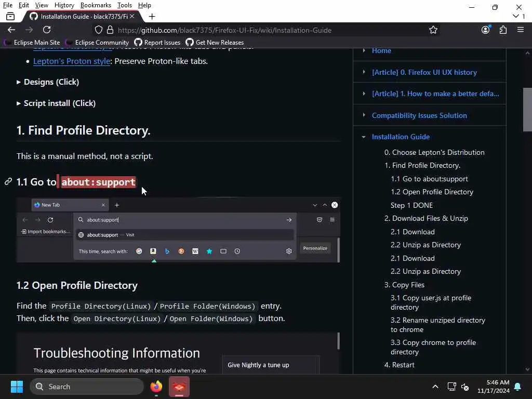
Task: Open the network display tray icon
Action: pos(451,387)
